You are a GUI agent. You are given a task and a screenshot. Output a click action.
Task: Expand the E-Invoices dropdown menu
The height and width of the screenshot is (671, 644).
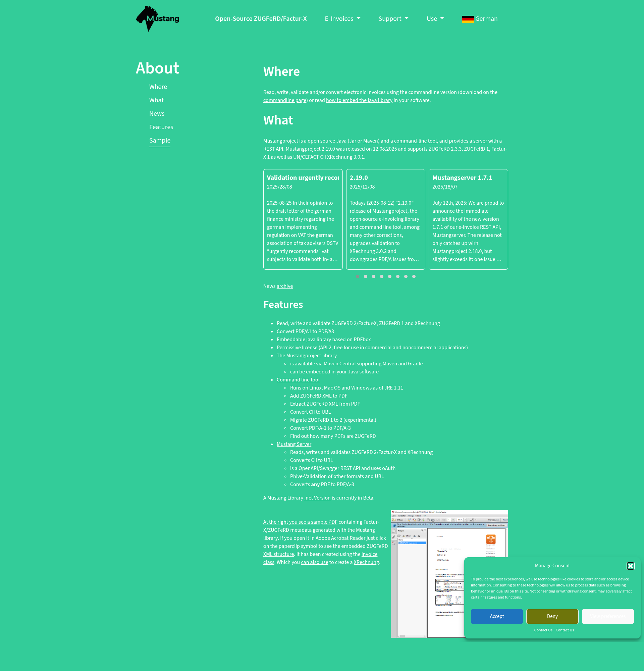coord(342,19)
